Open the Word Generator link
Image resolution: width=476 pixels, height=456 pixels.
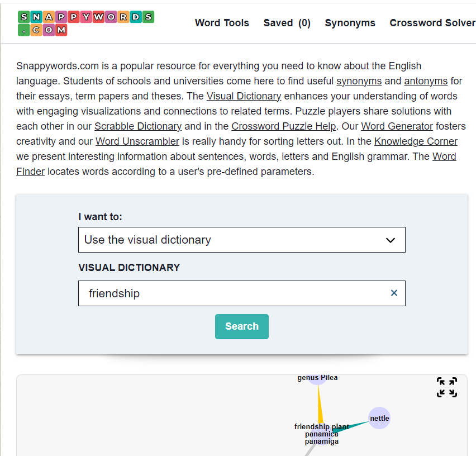point(397,126)
